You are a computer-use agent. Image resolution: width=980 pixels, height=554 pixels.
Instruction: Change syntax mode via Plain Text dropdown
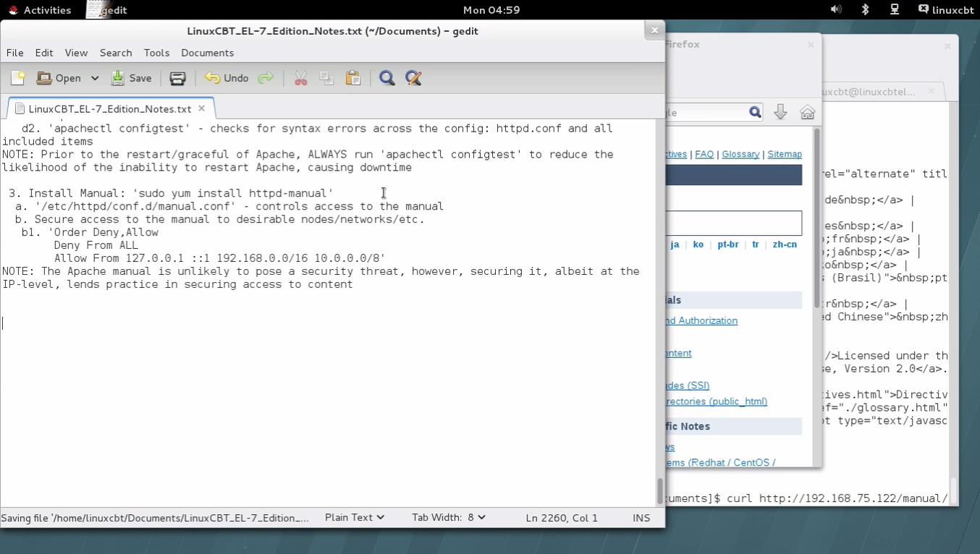[354, 517]
